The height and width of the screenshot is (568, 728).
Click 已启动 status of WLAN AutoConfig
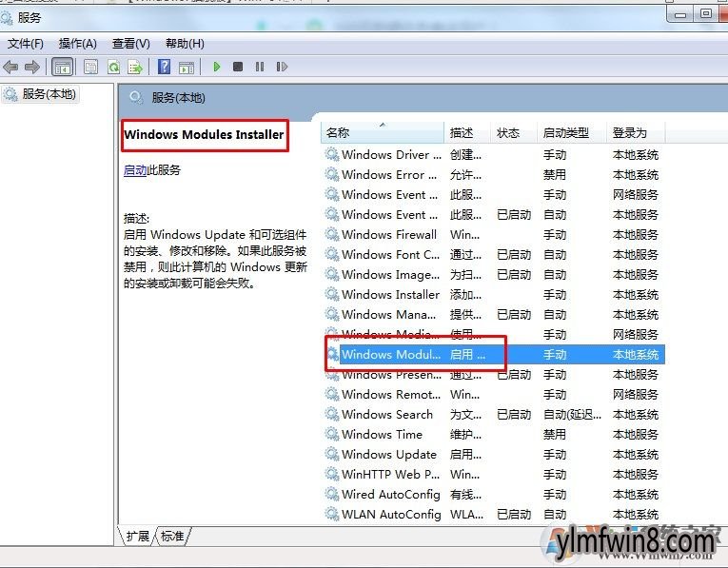[514, 514]
